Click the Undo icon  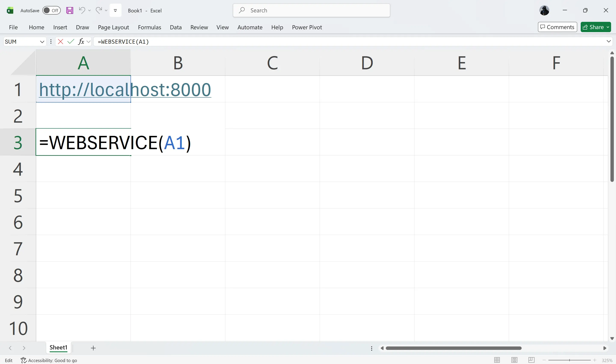[x=82, y=10]
